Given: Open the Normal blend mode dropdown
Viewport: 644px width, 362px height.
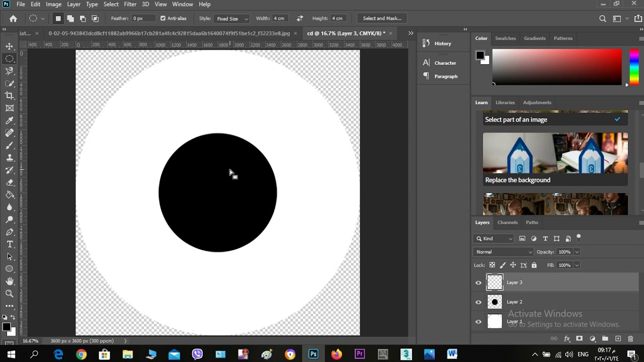Looking at the screenshot, I should 504,252.
